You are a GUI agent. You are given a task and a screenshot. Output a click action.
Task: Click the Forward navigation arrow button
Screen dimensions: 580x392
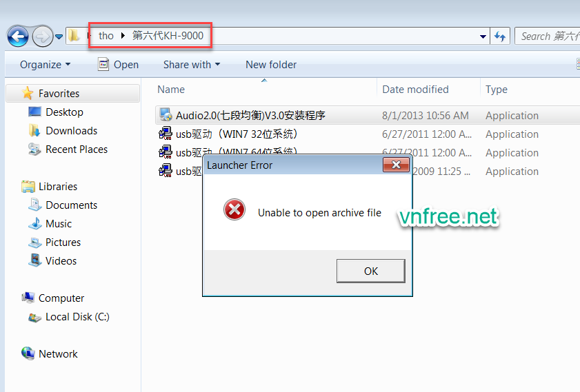42,36
